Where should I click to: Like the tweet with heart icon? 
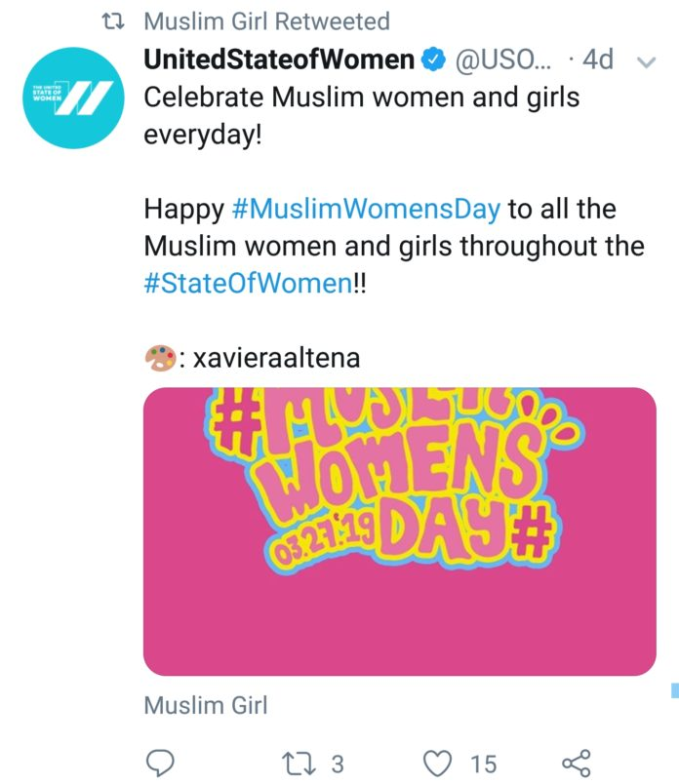[438, 764]
